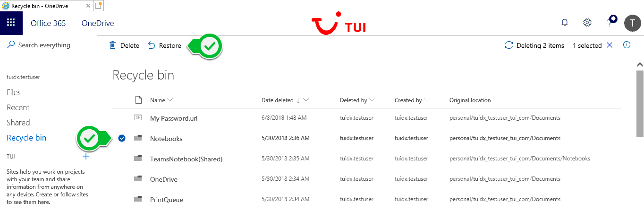Open the Office 365 app launcher
The width and height of the screenshot is (644, 212).
click(11, 23)
